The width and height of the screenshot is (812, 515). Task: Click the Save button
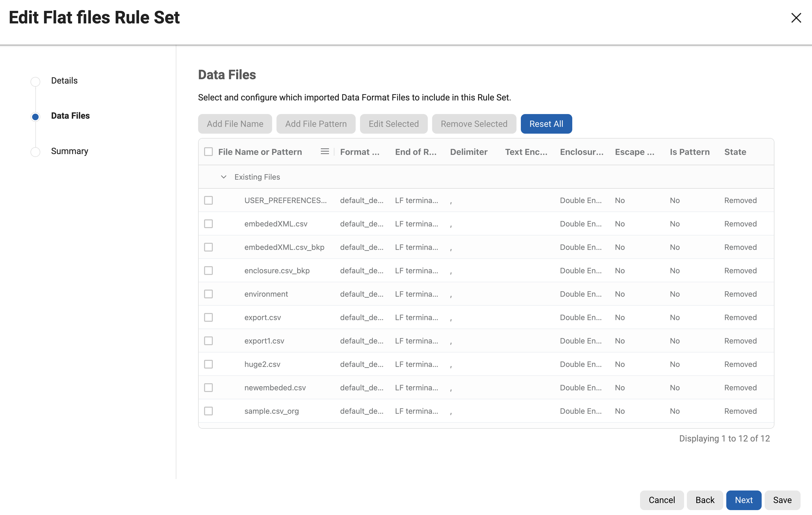click(782, 500)
